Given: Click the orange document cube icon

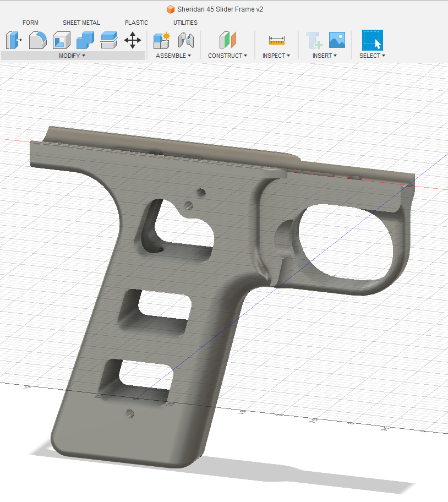Looking at the screenshot, I should (x=171, y=9).
